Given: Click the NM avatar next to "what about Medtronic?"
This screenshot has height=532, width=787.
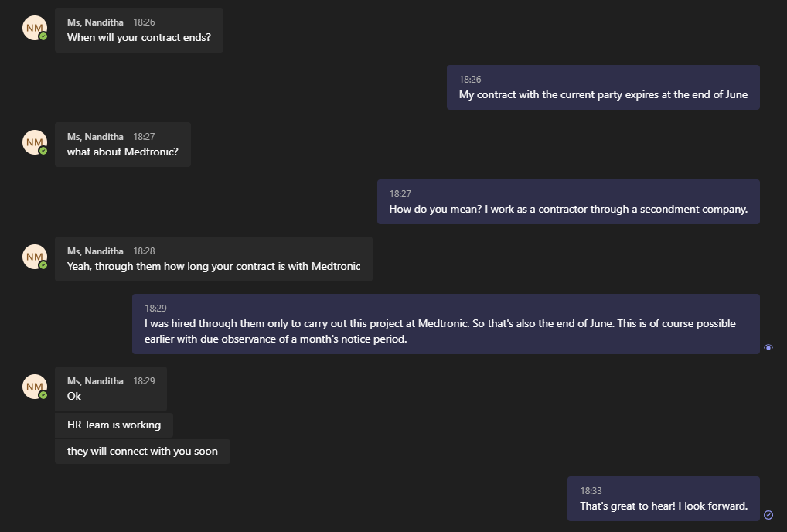Looking at the screenshot, I should [35, 142].
